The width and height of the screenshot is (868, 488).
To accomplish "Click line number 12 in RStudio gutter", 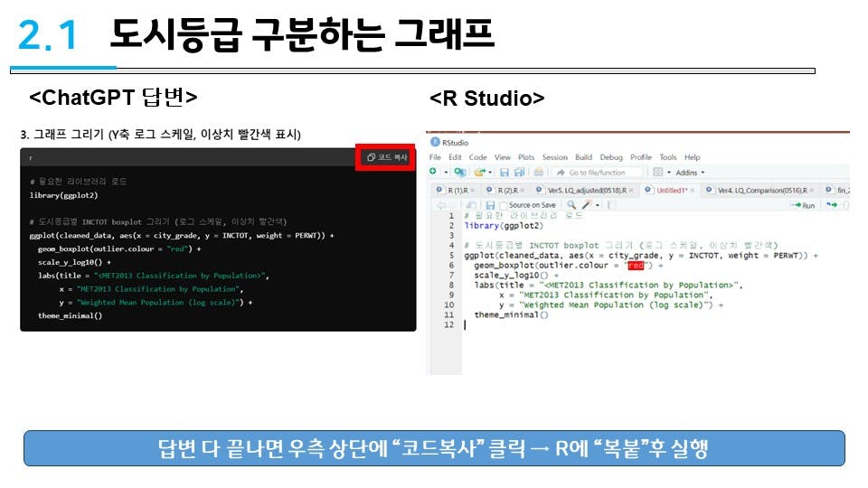I will click(449, 324).
